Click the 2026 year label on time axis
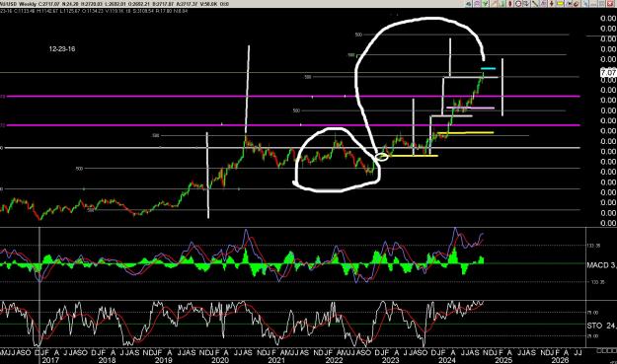Viewport: 617px width, 364px height. (x=561, y=360)
